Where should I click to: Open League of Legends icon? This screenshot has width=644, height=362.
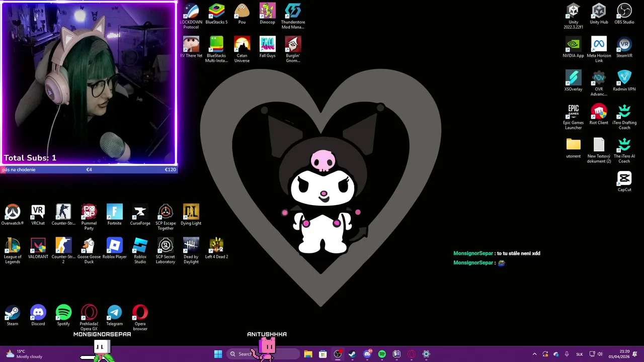click(13, 251)
